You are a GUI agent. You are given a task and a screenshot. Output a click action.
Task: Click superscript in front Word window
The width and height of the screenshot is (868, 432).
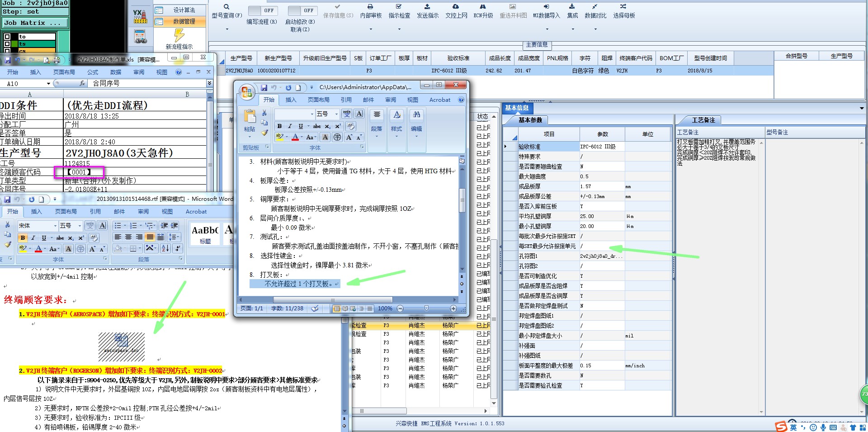(x=338, y=126)
